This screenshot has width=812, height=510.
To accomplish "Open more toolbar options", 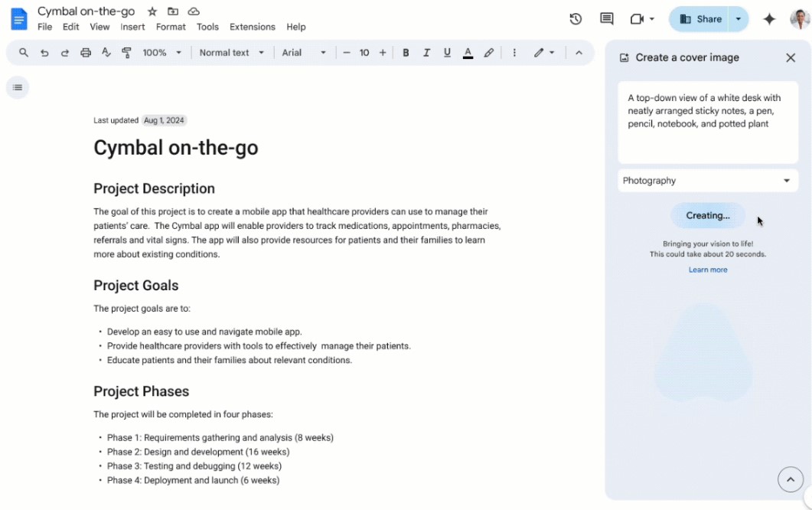I will (514, 52).
